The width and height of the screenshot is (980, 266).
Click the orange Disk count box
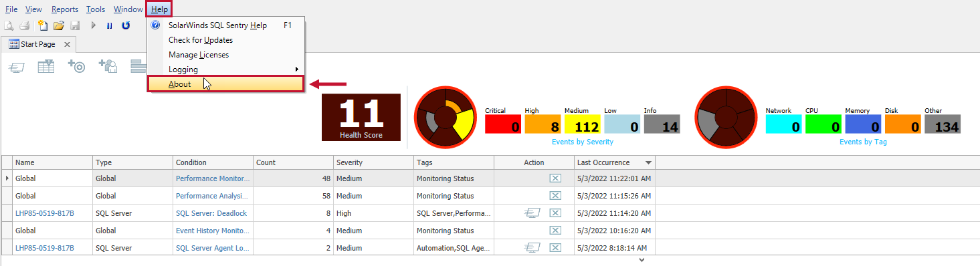tap(903, 124)
